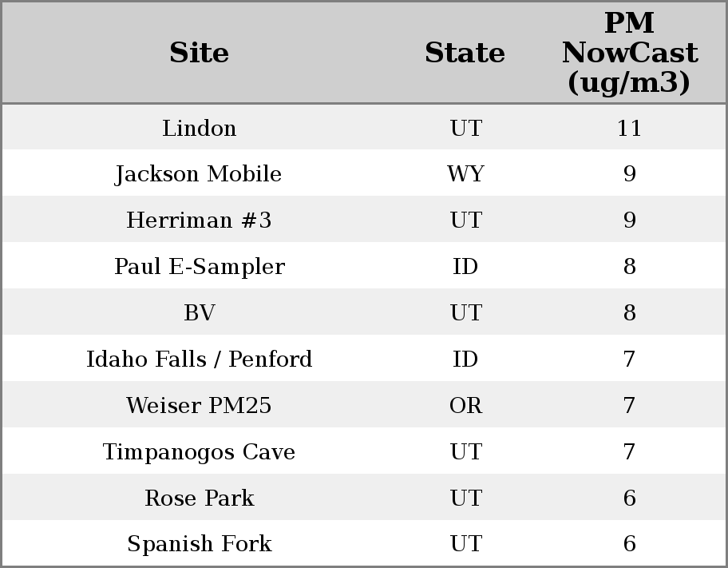728x568 pixels.
Task: Click Idaho Falls / Penford site name
Action: pyautogui.click(x=199, y=359)
